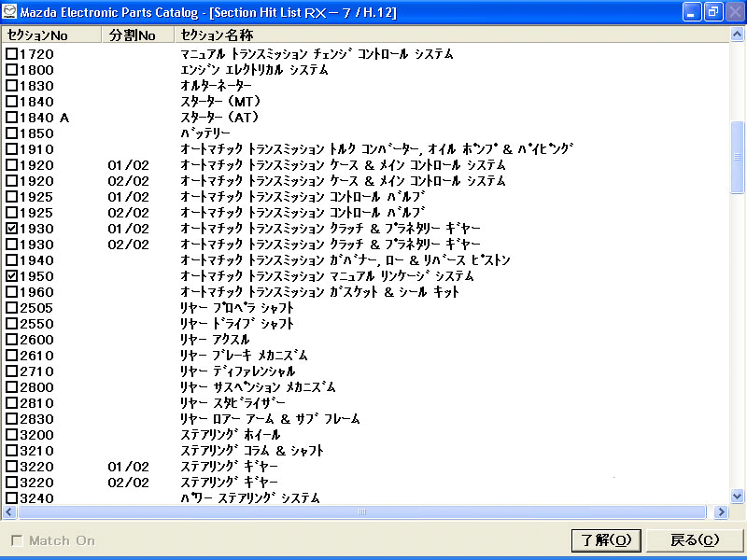Select the オルターネーター section name
Screen dimensions: 747x560
pos(216,86)
